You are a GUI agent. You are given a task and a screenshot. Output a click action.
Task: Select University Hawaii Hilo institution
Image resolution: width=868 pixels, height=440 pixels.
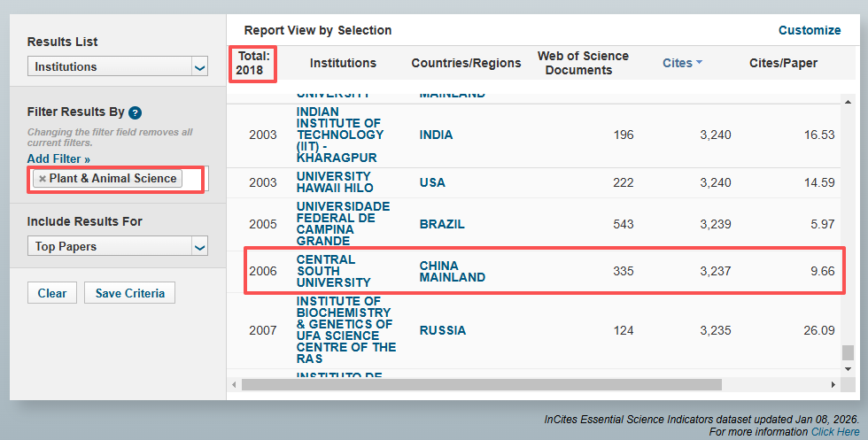334,182
